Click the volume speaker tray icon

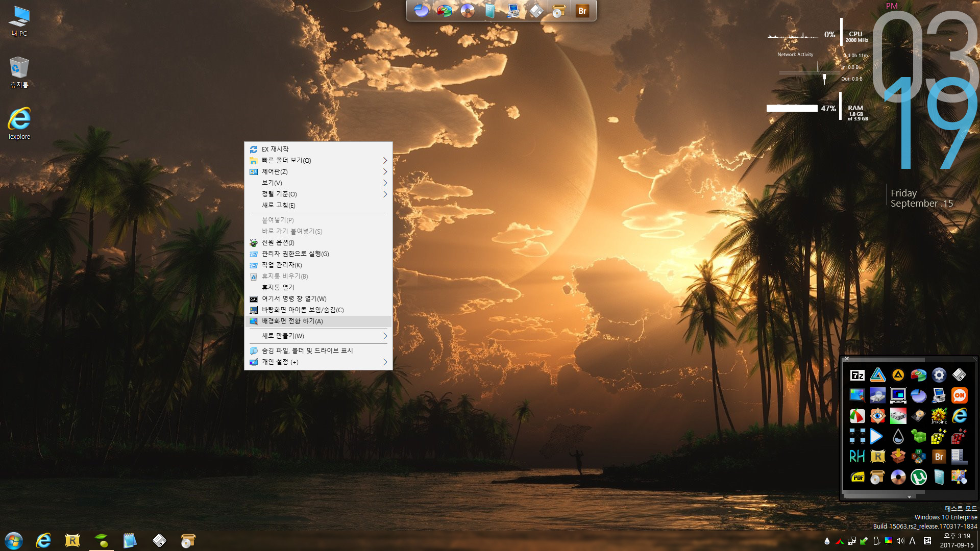[x=900, y=541]
